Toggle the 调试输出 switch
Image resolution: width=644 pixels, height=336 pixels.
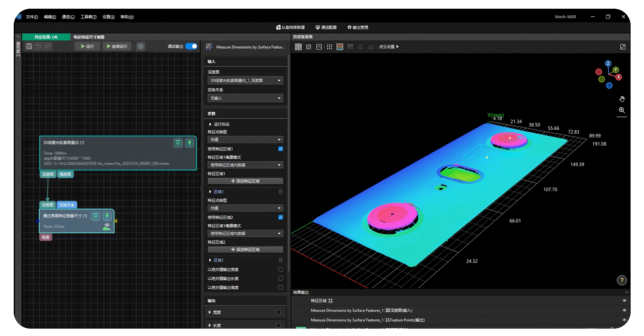coord(191,46)
